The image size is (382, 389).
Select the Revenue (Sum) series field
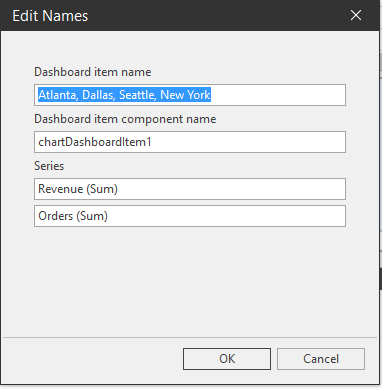(190, 189)
